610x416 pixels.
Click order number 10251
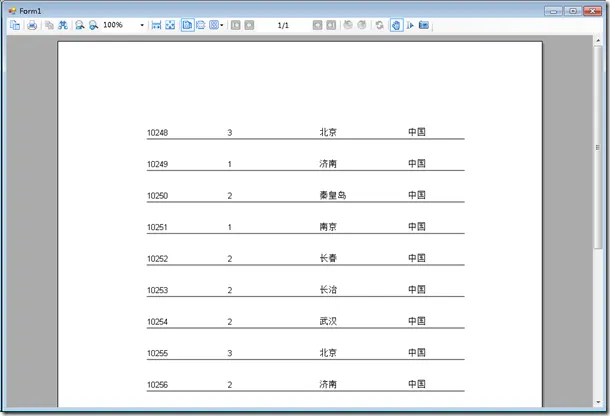pos(158,227)
